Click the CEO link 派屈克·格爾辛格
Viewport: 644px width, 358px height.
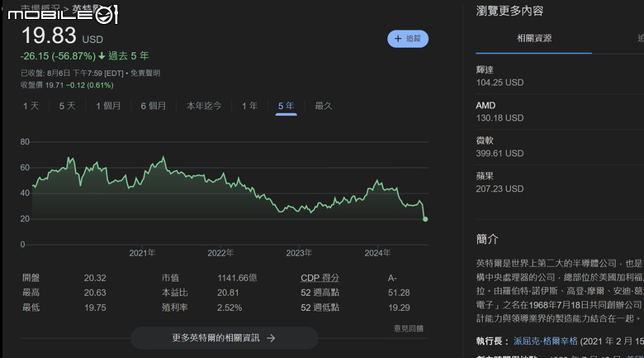pos(546,341)
